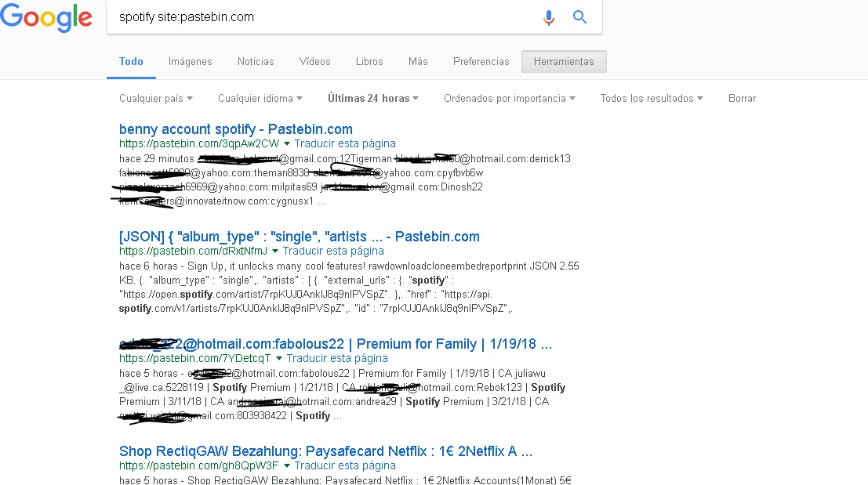Open Preferencias menu
Viewport: 868px width, 485px height.
481,61
